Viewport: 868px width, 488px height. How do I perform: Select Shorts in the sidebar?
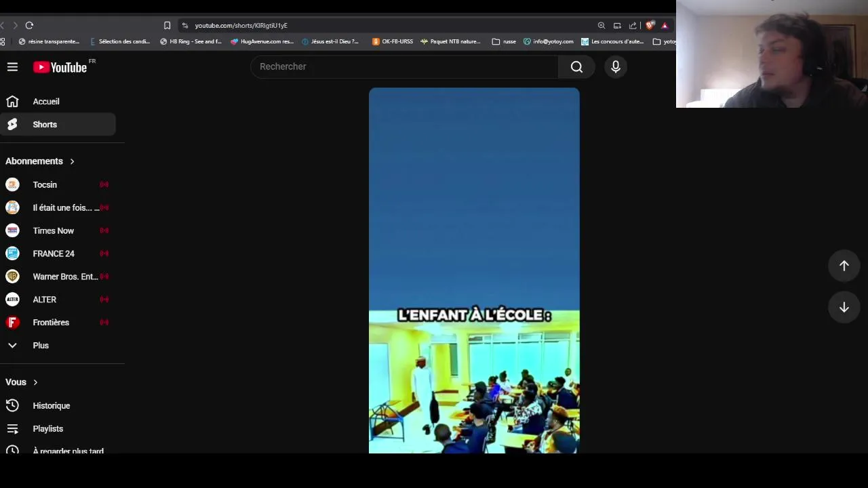pos(58,125)
